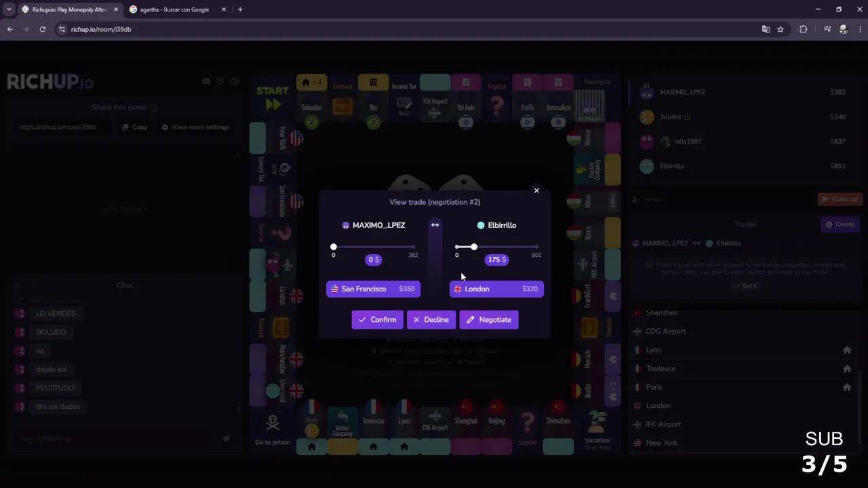The image size is (868, 488).
Task: Click the chat send arrow icon
Action: pos(226,439)
